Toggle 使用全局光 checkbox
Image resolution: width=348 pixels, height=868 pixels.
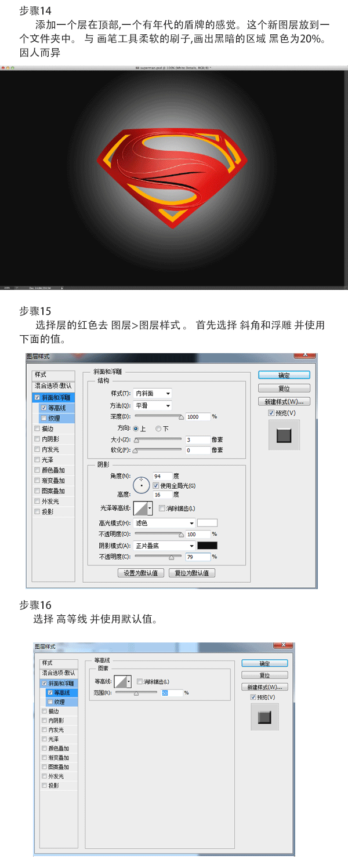tap(156, 485)
